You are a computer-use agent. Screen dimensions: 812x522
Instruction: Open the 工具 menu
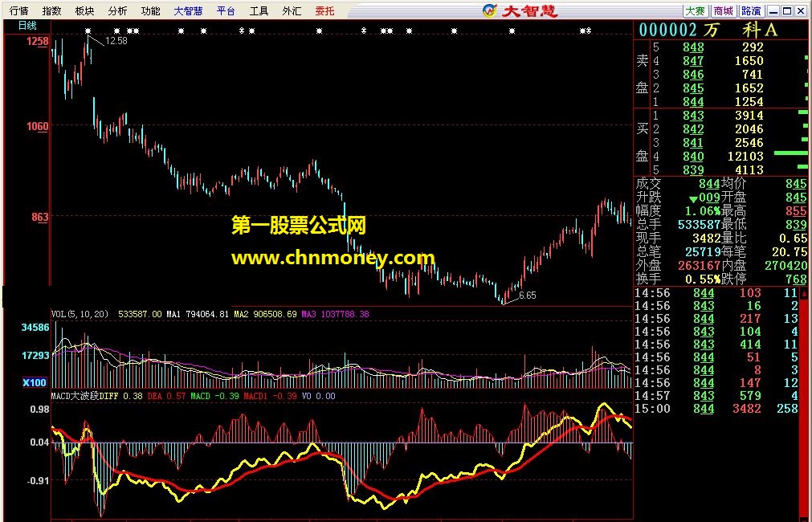(259, 10)
